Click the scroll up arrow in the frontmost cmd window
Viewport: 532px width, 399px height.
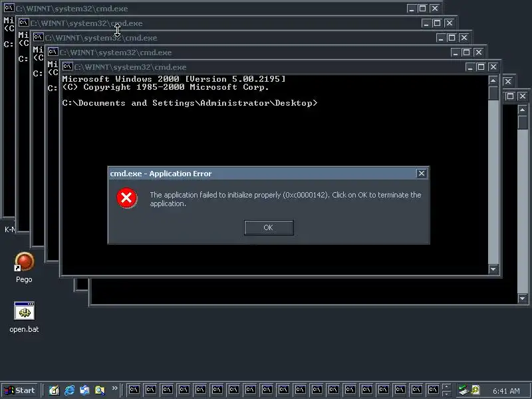(493, 80)
